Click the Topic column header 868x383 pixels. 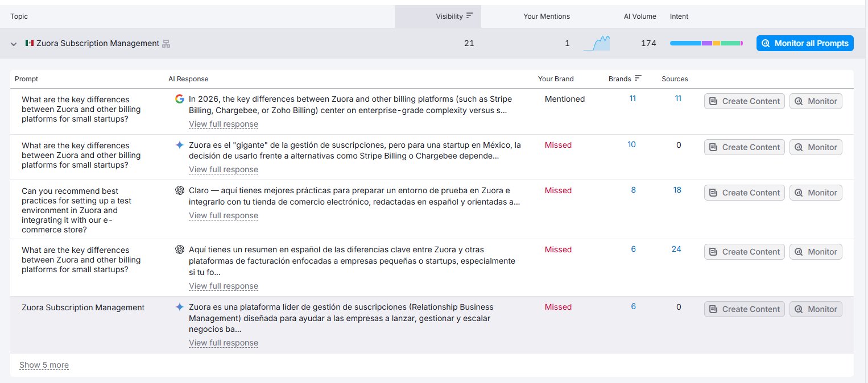click(x=19, y=16)
